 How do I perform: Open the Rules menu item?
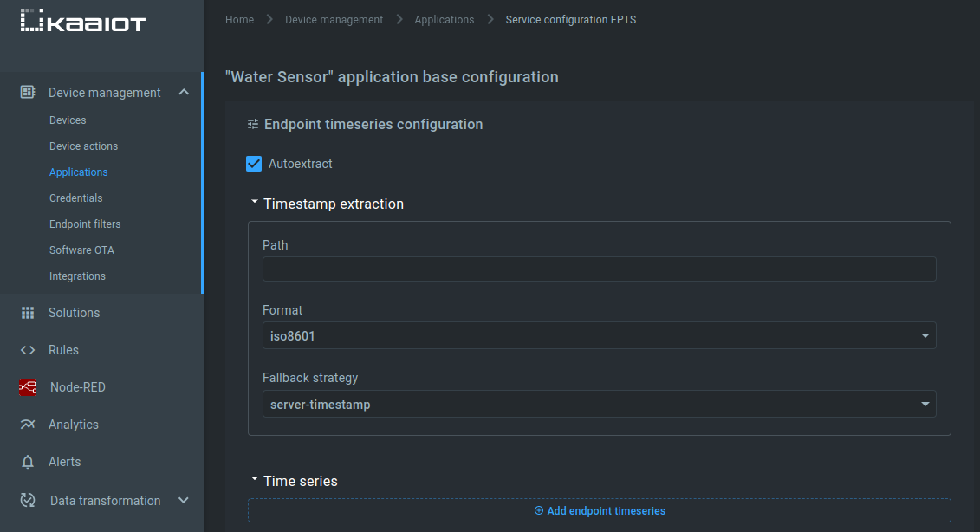click(64, 350)
